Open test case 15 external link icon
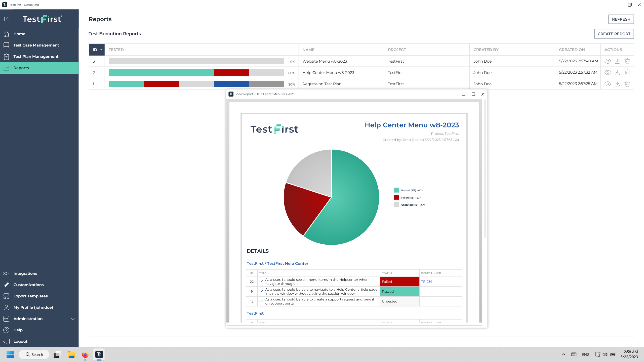This screenshot has height=362, width=644. (261, 301)
